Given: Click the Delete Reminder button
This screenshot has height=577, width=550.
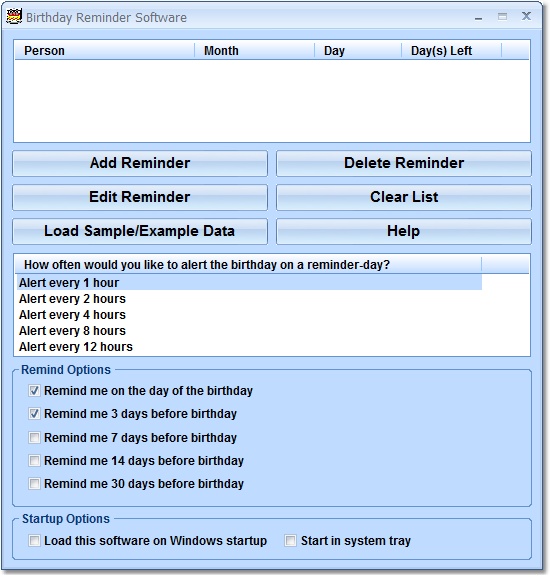Looking at the screenshot, I should click(x=404, y=163).
